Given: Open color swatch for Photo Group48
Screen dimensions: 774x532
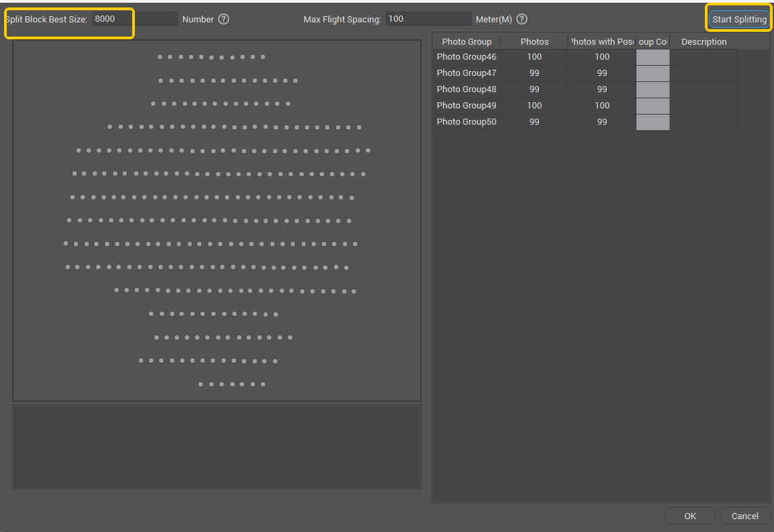Looking at the screenshot, I should (x=653, y=89).
